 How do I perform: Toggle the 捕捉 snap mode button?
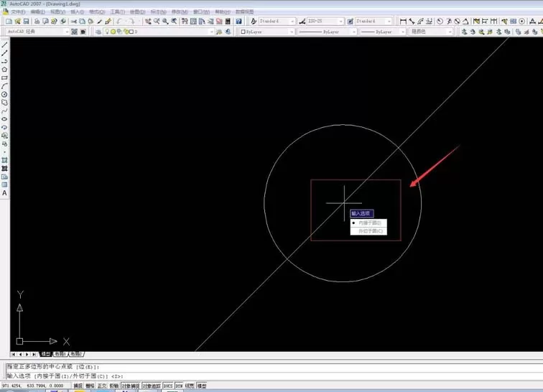coord(78,386)
